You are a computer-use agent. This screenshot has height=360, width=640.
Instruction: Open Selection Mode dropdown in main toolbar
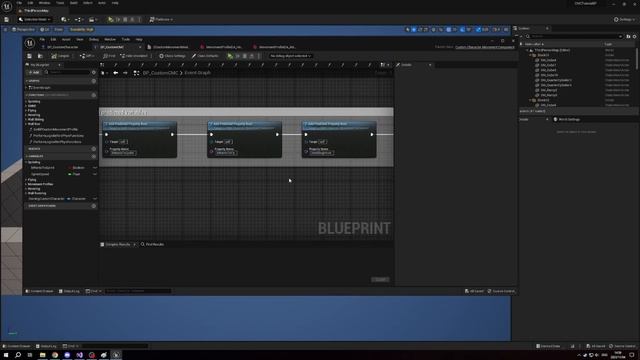(x=35, y=19)
